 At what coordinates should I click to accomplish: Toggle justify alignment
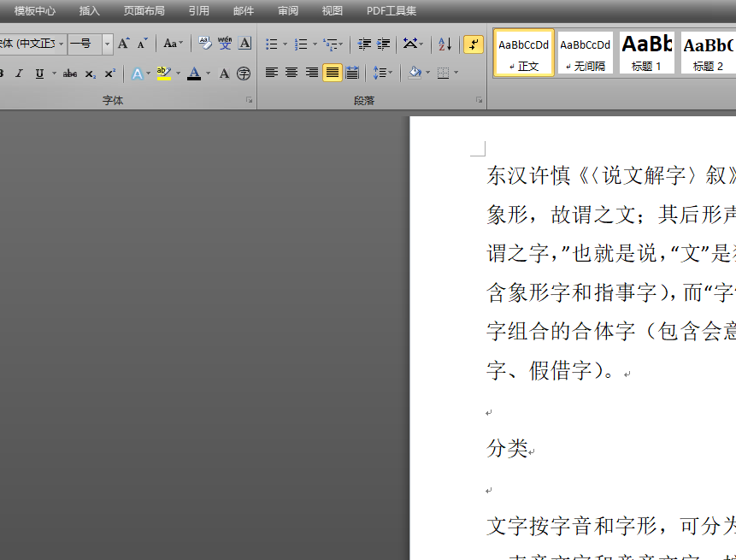coord(333,73)
